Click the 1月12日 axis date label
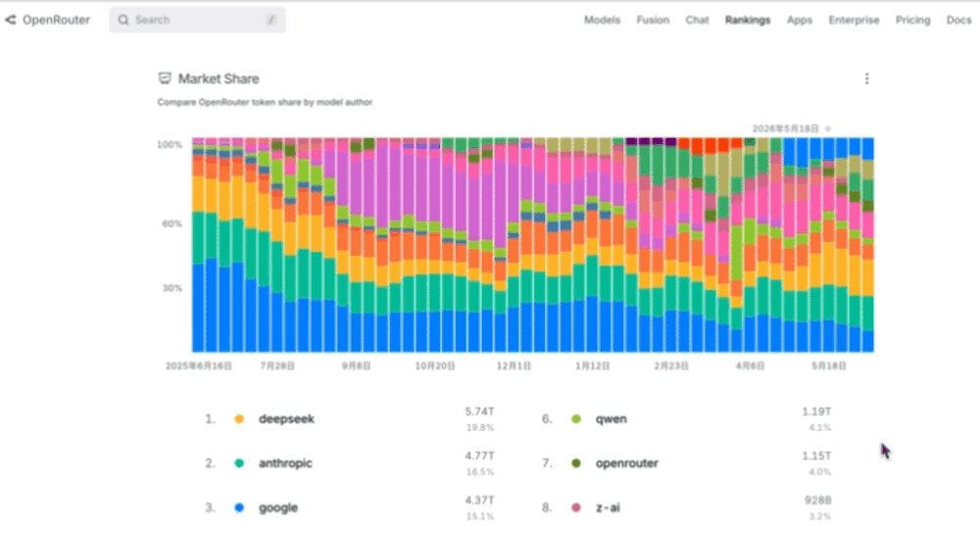The width and height of the screenshot is (980, 534). pos(593,366)
